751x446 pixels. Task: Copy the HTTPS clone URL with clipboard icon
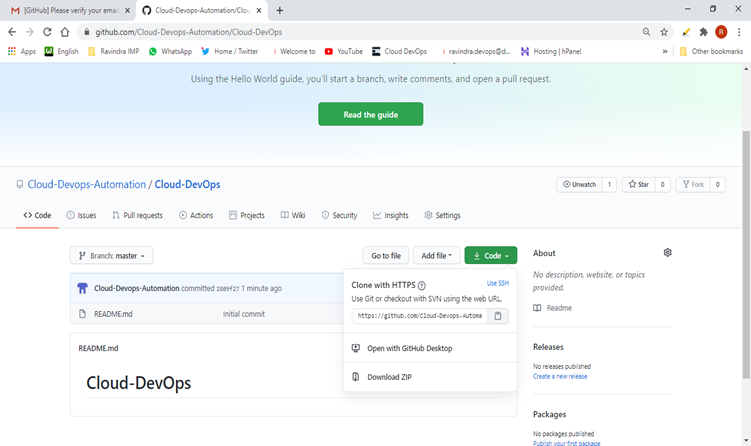pyautogui.click(x=498, y=316)
